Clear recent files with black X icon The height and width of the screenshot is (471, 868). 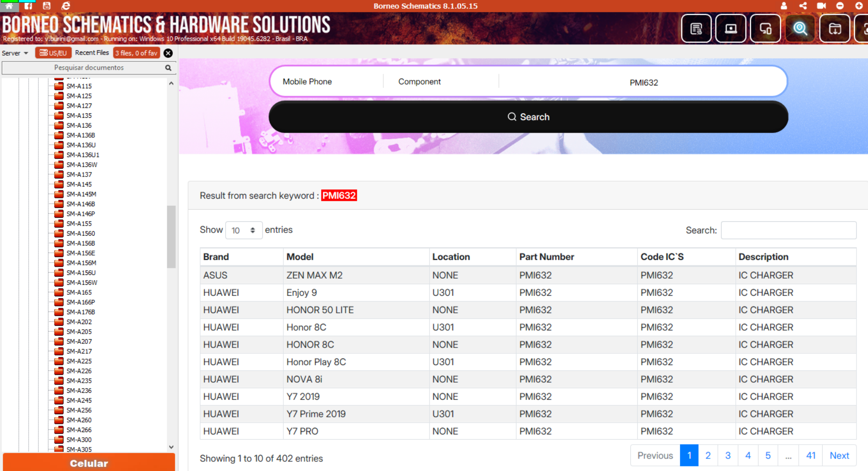(168, 53)
